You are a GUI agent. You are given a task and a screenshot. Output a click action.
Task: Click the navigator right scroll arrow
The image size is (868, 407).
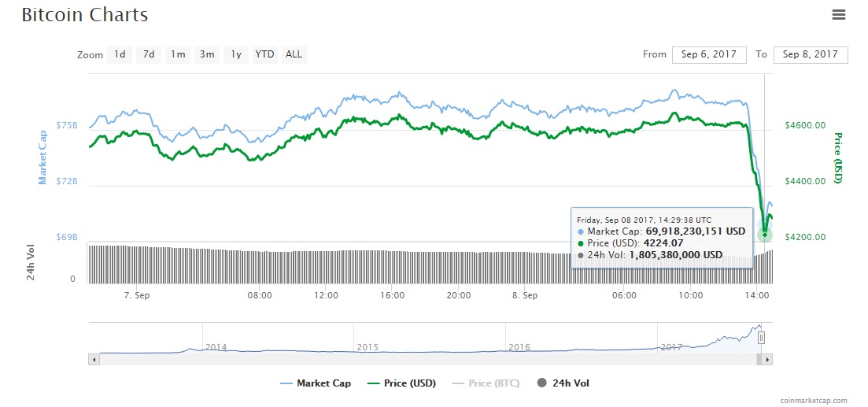(x=767, y=360)
